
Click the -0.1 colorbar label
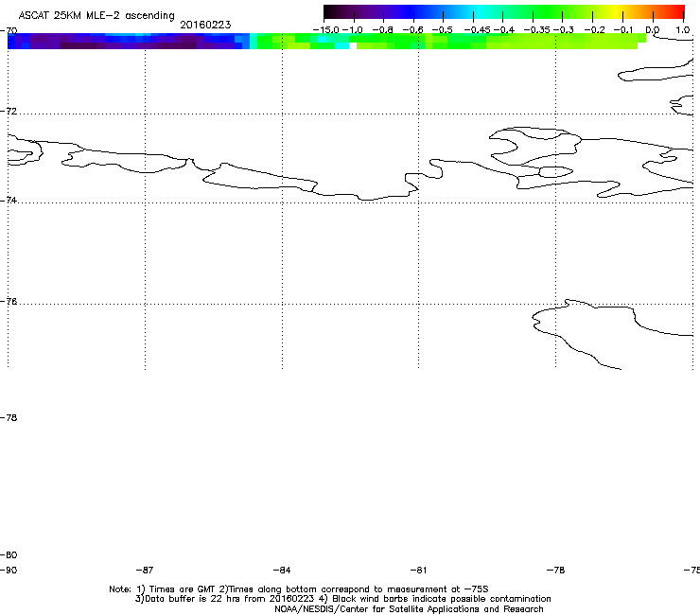coord(623,30)
